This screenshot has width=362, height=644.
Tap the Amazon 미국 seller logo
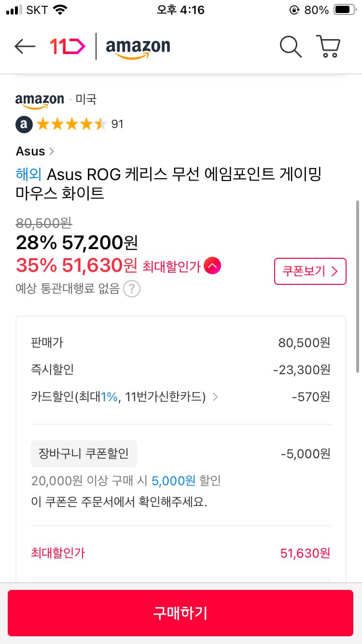tap(40, 100)
